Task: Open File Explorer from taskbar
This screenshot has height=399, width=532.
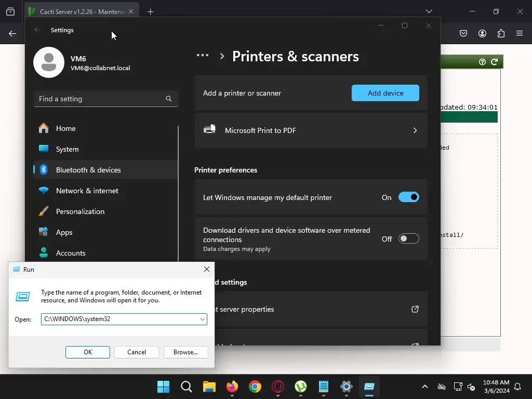Action: pos(209,387)
